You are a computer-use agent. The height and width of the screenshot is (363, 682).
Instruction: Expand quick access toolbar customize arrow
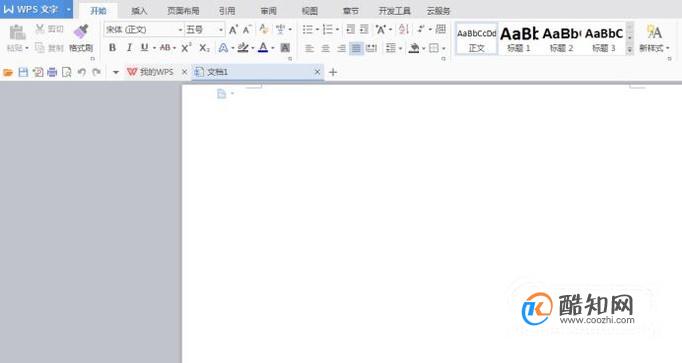click(x=116, y=72)
